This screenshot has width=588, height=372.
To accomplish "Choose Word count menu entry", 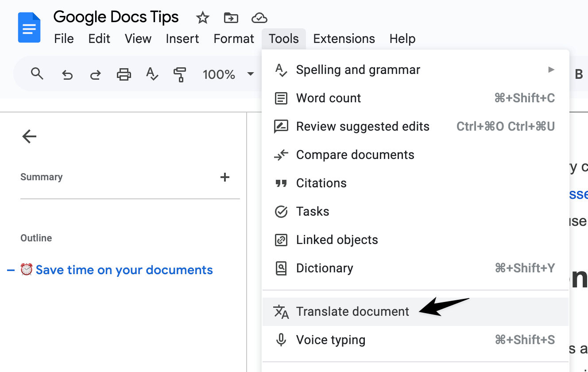I will (329, 98).
